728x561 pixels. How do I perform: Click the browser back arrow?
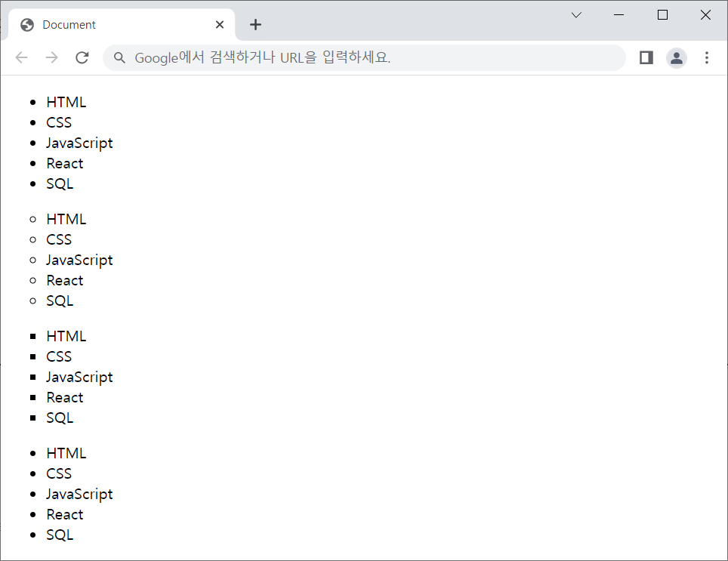(22, 57)
